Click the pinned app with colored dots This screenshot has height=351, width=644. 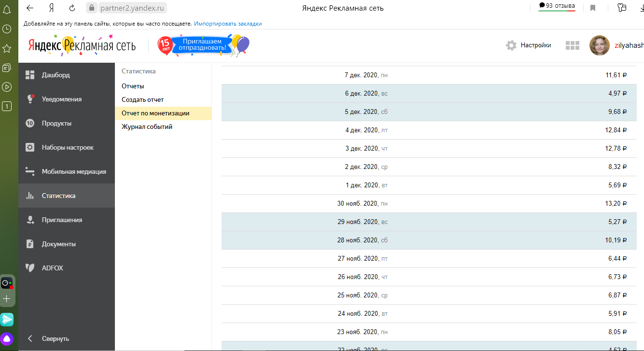(x=7, y=284)
